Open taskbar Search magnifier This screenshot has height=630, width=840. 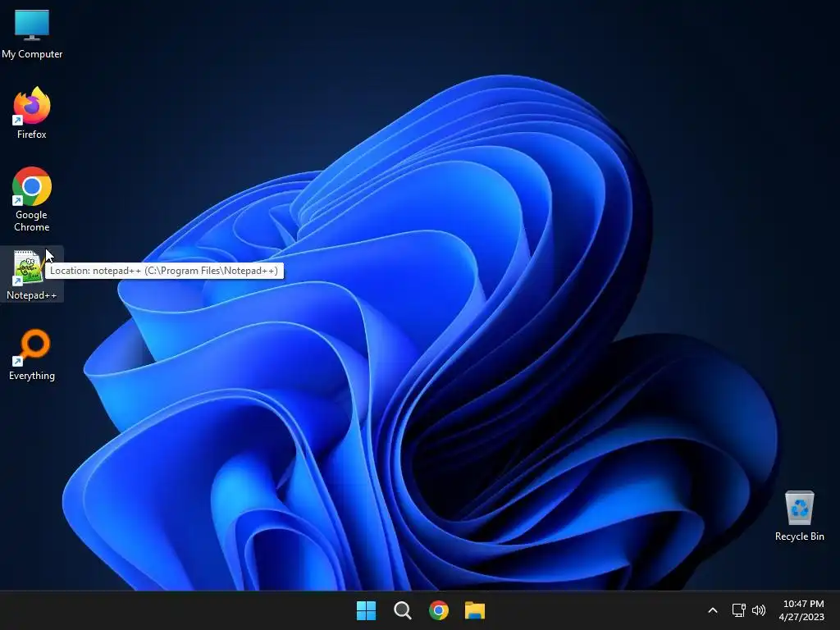click(402, 610)
